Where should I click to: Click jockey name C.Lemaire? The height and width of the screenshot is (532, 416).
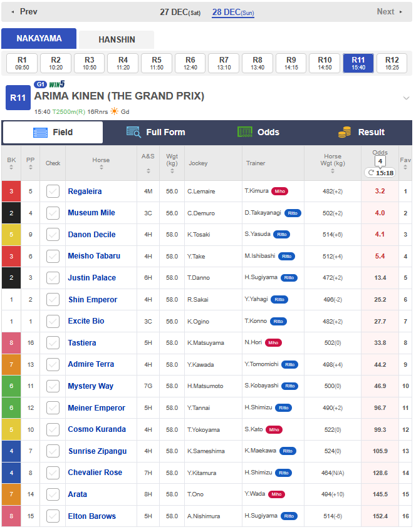(201, 192)
